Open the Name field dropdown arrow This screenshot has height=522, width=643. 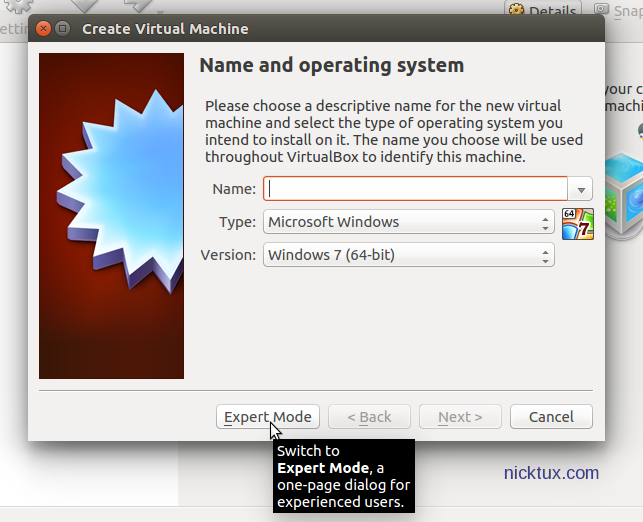(581, 189)
